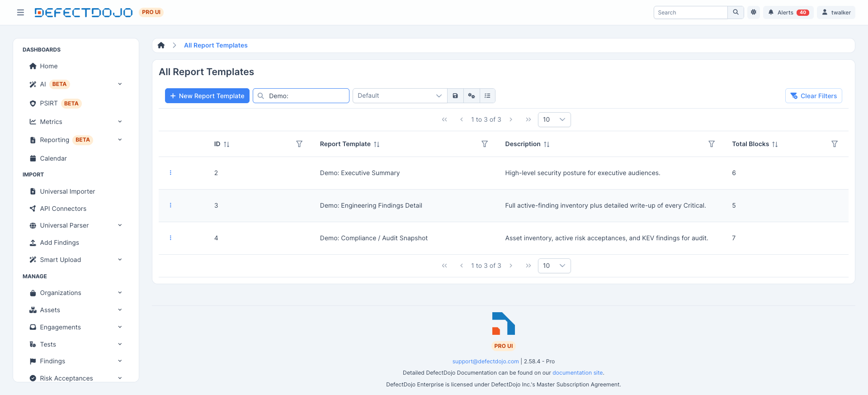Click All Report Templates breadcrumb link

click(x=216, y=45)
